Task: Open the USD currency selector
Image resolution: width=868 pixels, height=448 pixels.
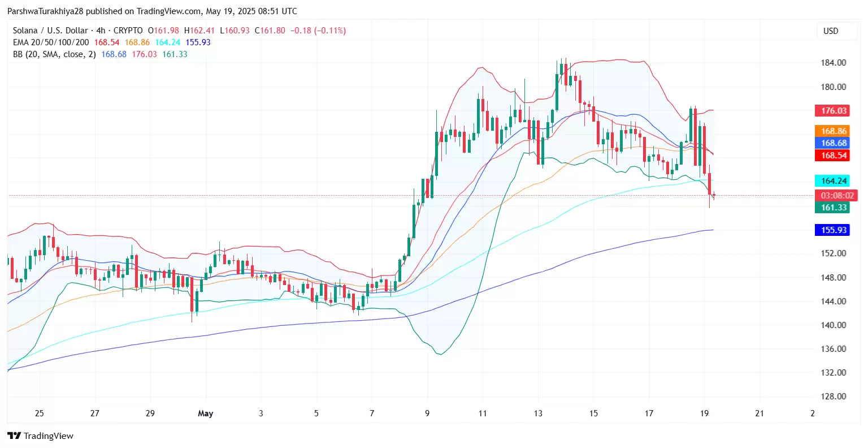Action: [x=830, y=31]
